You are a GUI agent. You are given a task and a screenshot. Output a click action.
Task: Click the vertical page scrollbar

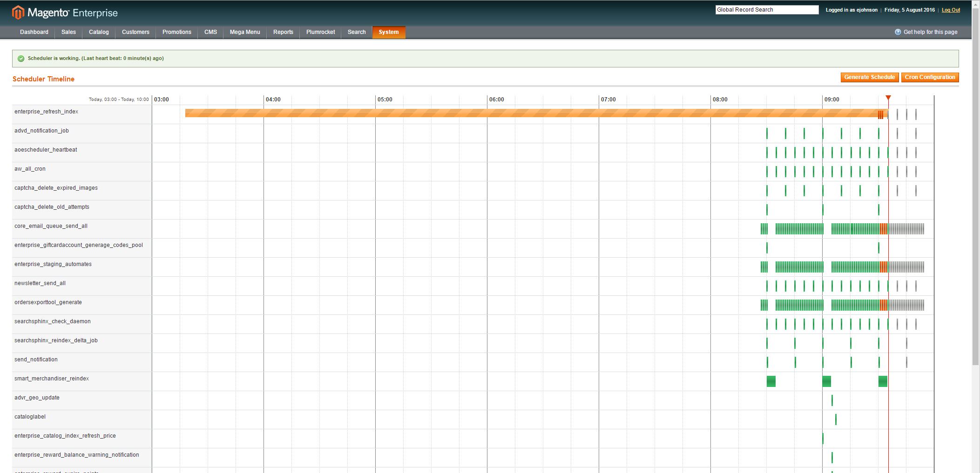point(975,186)
